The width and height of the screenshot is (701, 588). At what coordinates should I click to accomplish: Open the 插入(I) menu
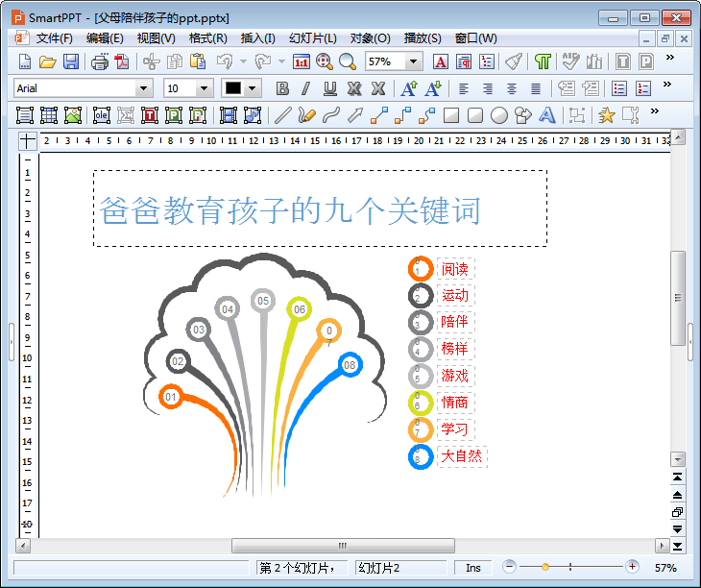(x=257, y=38)
